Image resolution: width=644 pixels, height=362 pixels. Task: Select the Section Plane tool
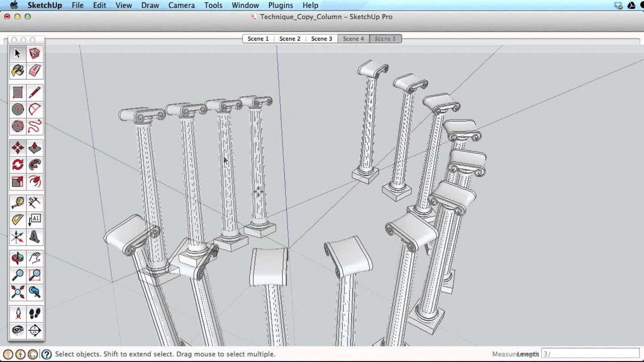click(x=34, y=330)
